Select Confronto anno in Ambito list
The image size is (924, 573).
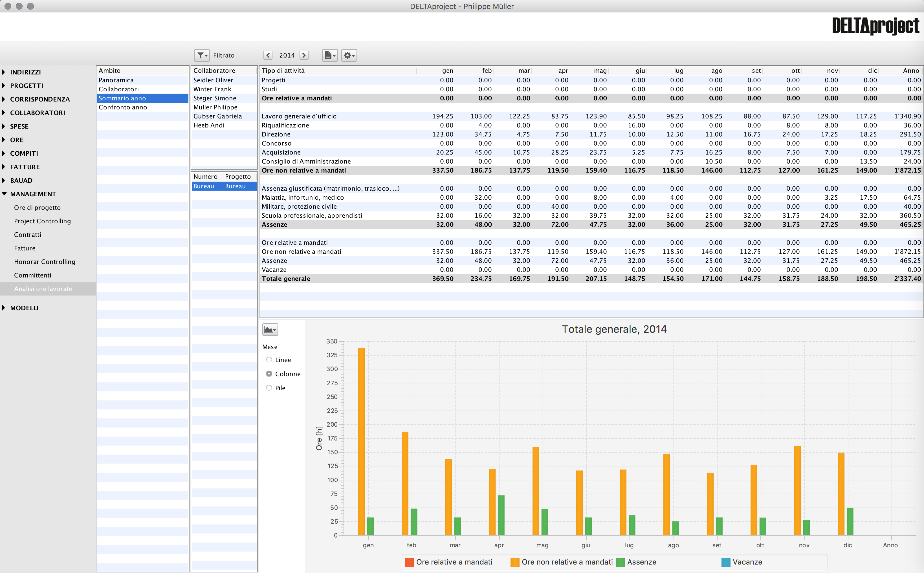pyautogui.click(x=142, y=107)
